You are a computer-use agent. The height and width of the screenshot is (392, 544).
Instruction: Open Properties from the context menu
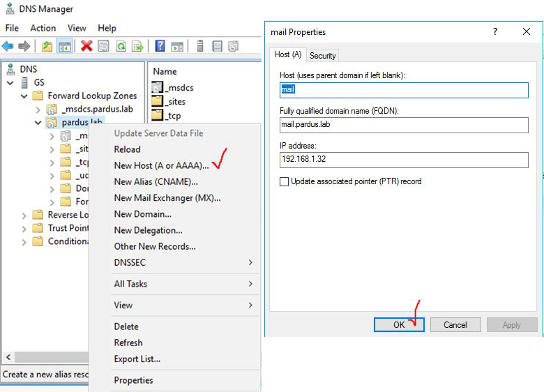134,380
